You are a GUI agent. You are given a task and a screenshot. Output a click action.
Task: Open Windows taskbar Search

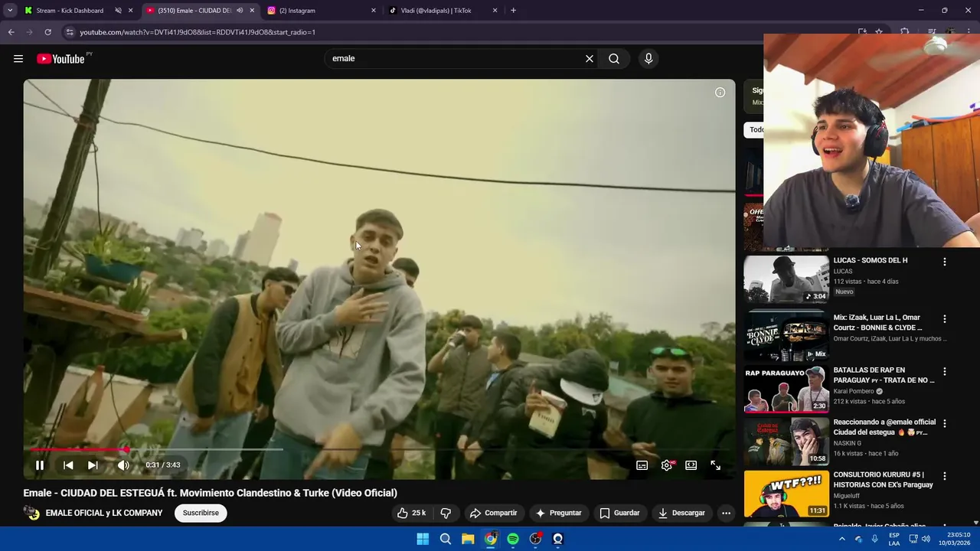click(445, 539)
